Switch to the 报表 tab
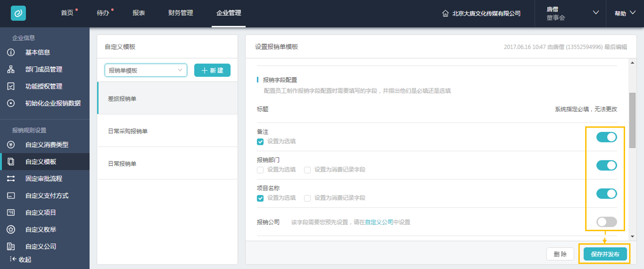Viewport: 644px width, 269px height. click(139, 13)
